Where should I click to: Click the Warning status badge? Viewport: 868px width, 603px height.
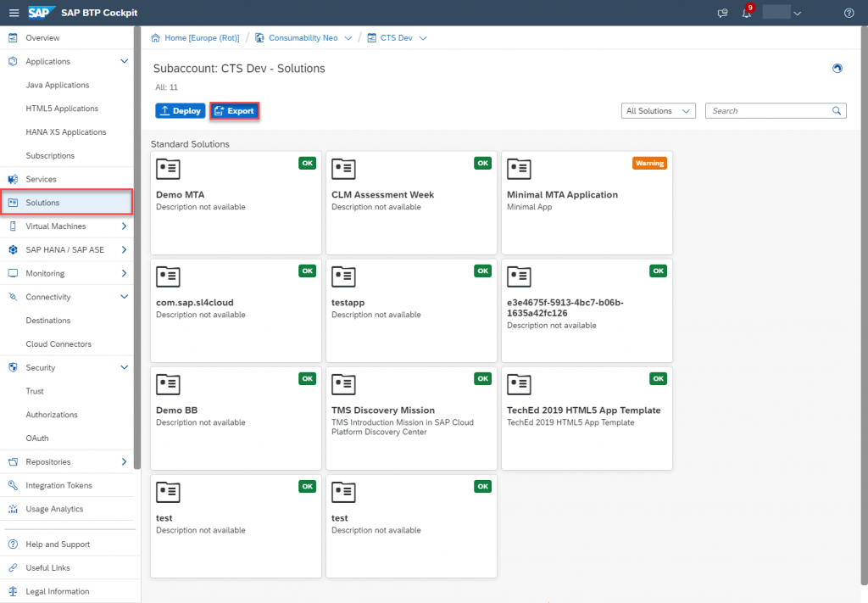(649, 164)
